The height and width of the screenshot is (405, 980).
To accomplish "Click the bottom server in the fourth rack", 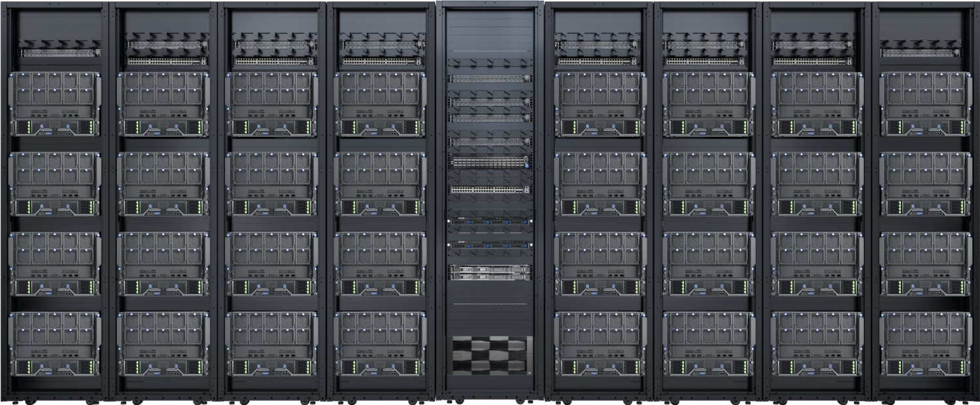I will 380,343.
